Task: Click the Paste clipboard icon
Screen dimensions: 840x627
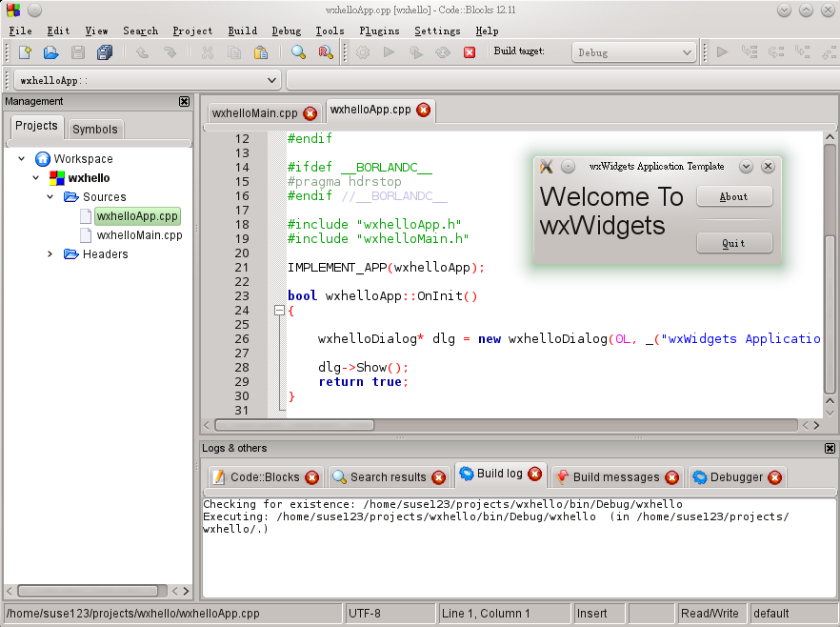Action: pyautogui.click(x=261, y=52)
